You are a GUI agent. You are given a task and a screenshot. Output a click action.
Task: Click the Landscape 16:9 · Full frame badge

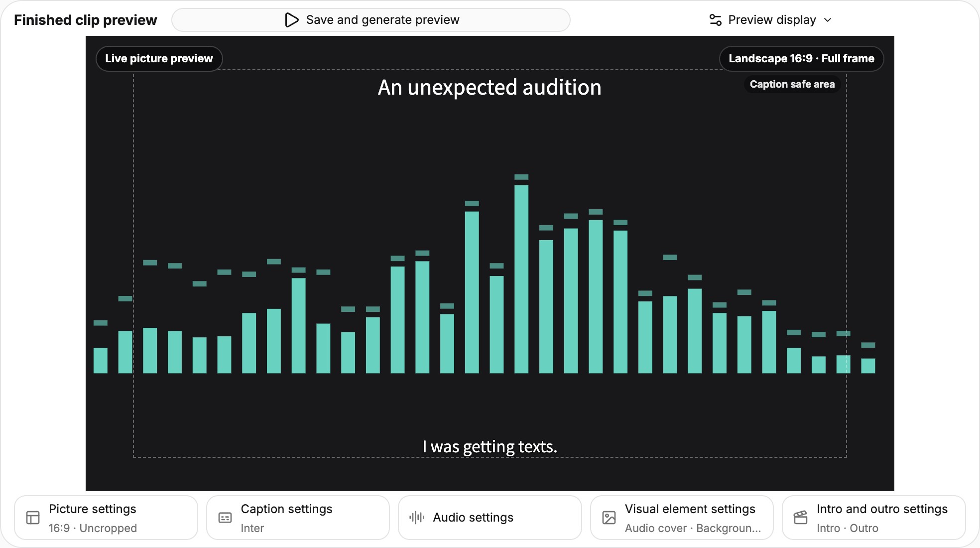[x=801, y=59]
